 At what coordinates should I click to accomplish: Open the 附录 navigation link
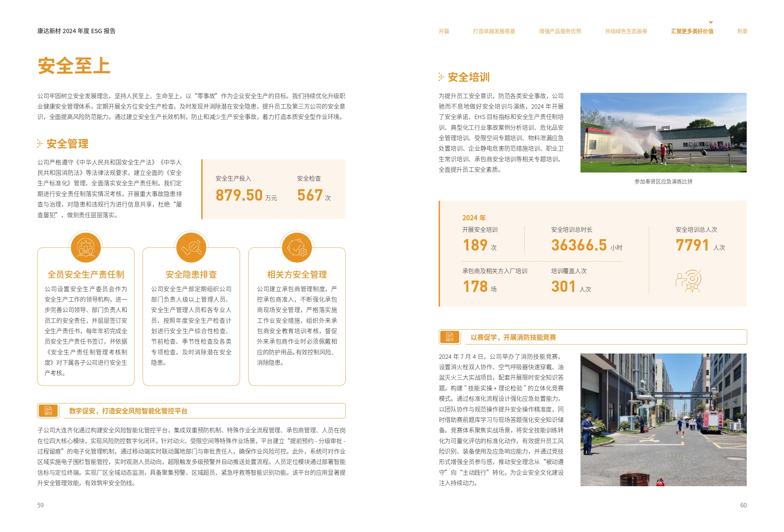click(742, 31)
